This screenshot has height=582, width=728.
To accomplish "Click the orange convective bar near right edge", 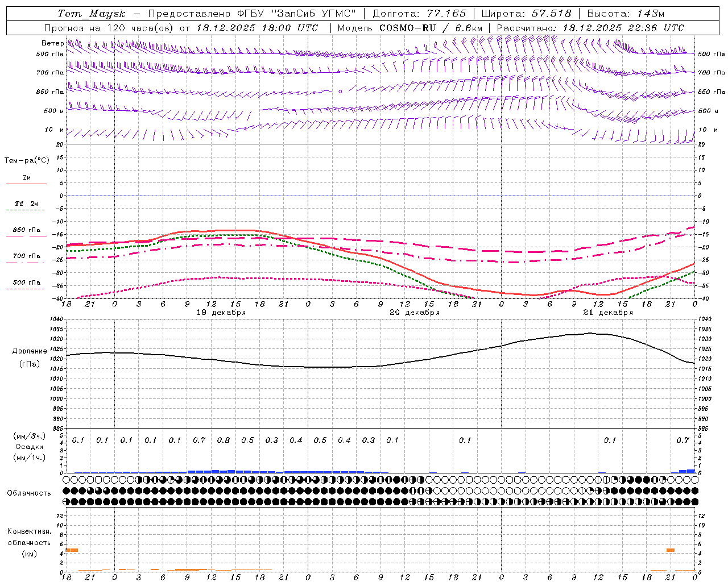I will (671, 550).
